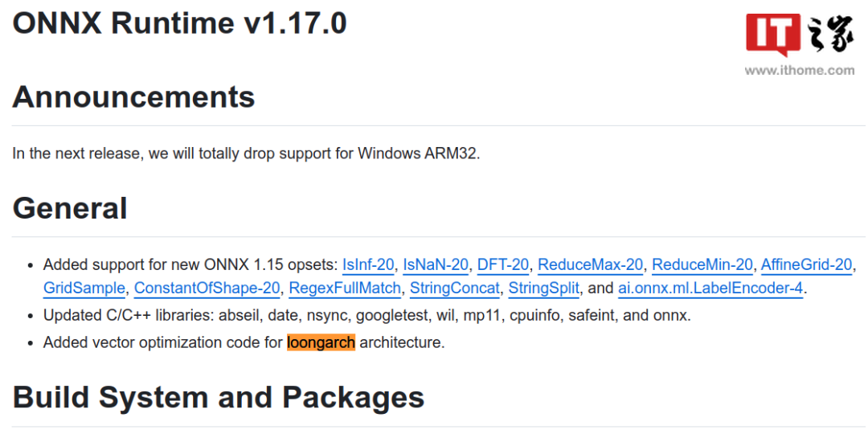Open the AffineGrid-20 link
The width and height of the screenshot is (868, 438).
[807, 264]
